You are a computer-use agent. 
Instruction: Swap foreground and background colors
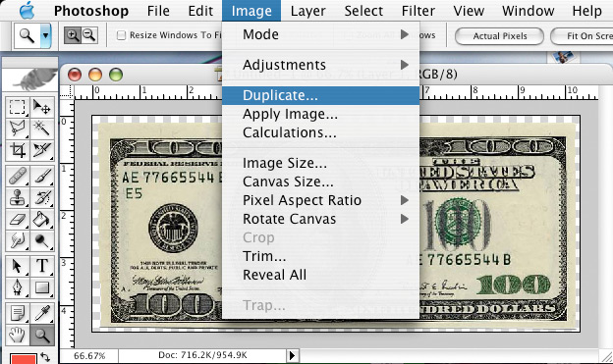click(46, 357)
